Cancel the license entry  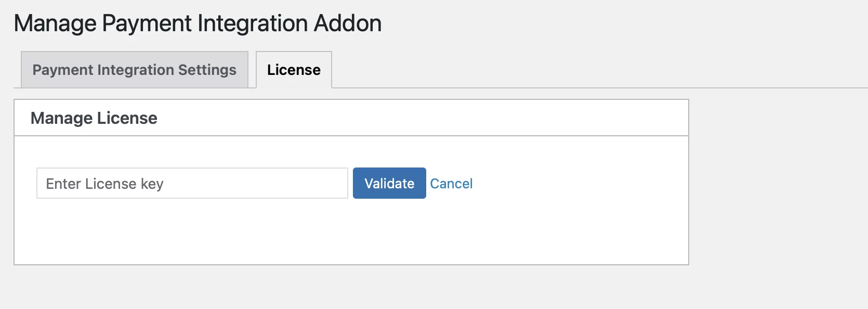pos(451,184)
